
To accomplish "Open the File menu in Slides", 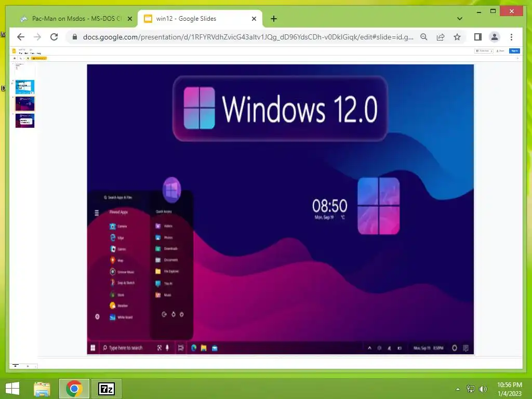I will 20,54.
